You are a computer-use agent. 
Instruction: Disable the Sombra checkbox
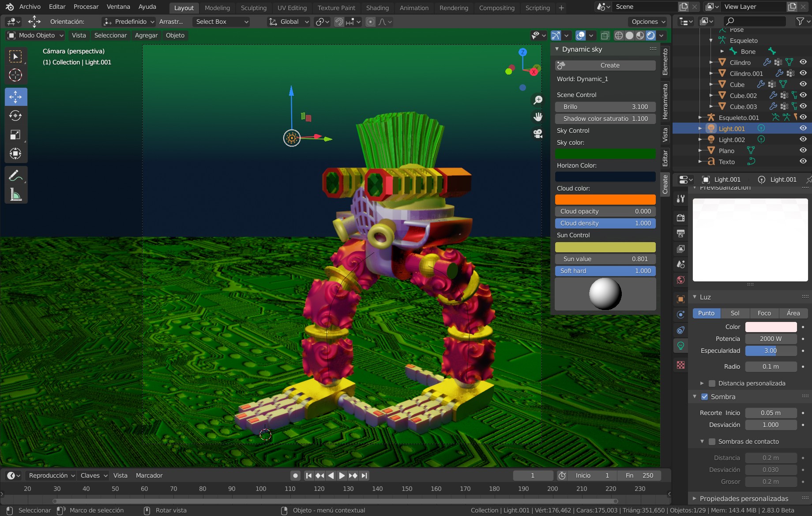[x=705, y=396]
